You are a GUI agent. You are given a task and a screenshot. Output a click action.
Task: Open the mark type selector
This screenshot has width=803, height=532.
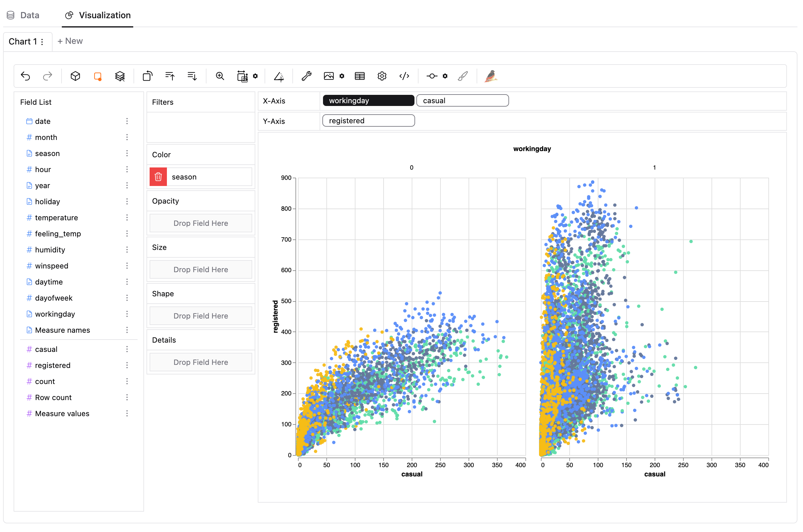pos(97,76)
